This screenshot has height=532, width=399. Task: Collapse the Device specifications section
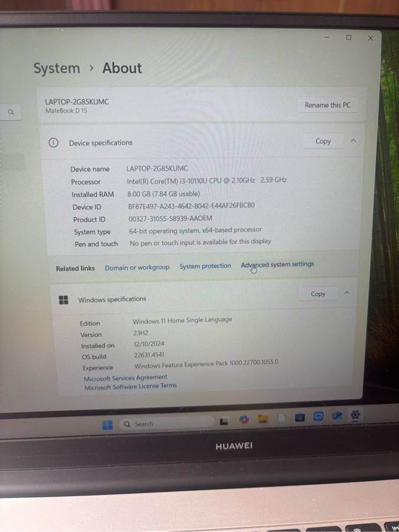[353, 141]
